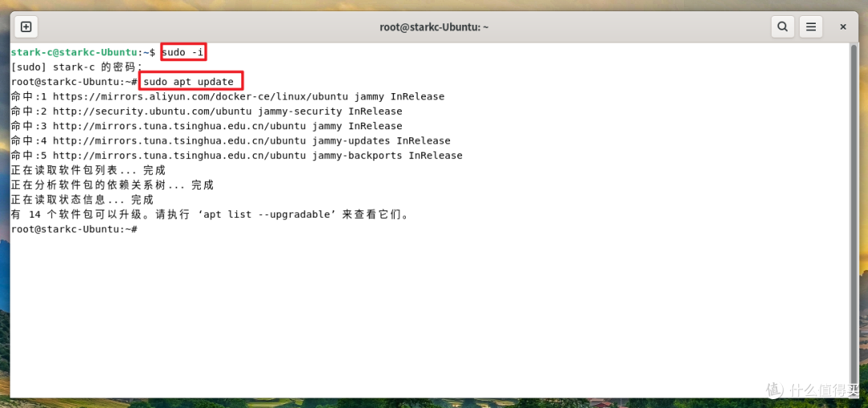The image size is (868, 408).
Task: Click the '正在读取软件包列表... 完成' line
Action: point(88,170)
